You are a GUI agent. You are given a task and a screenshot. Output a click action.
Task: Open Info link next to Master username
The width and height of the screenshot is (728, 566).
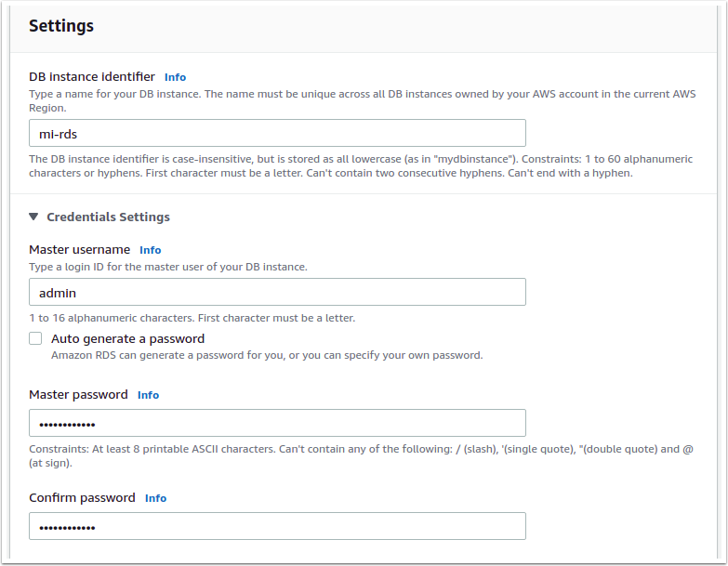150,250
